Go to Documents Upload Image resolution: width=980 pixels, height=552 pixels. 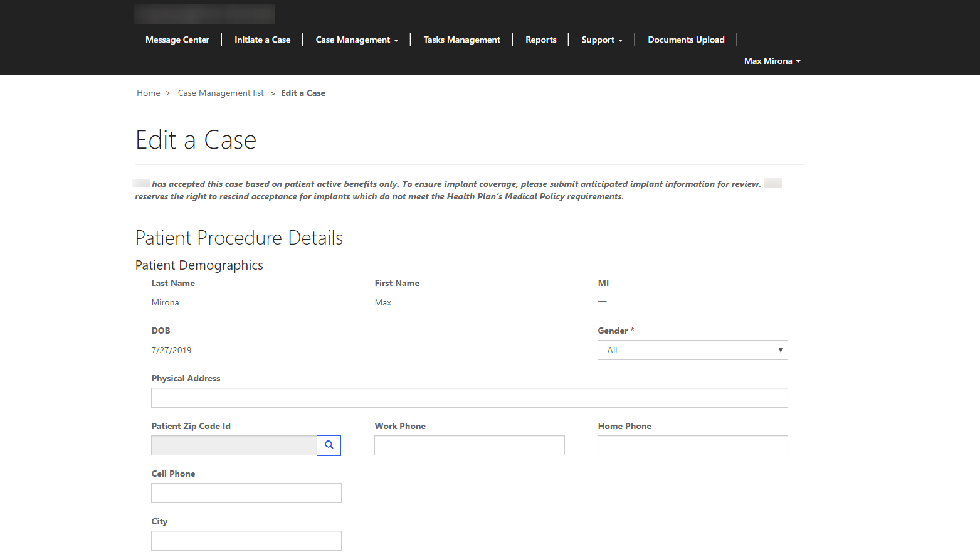click(685, 40)
